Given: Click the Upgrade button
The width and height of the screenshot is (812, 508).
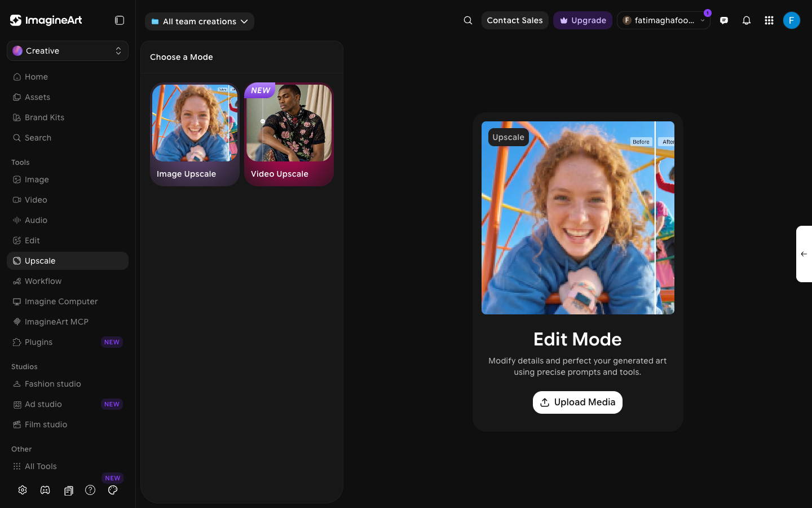Looking at the screenshot, I should pos(582,20).
